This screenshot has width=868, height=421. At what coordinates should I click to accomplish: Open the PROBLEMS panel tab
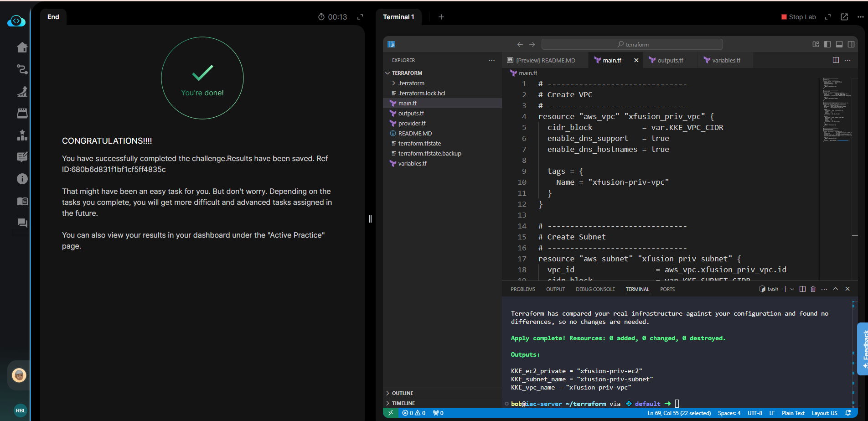click(523, 289)
